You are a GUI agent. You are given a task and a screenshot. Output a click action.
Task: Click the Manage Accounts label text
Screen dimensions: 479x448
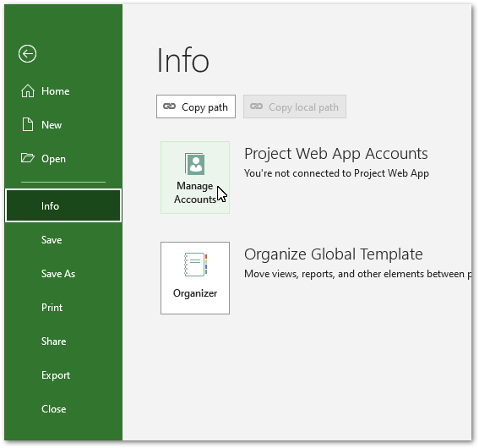point(195,193)
